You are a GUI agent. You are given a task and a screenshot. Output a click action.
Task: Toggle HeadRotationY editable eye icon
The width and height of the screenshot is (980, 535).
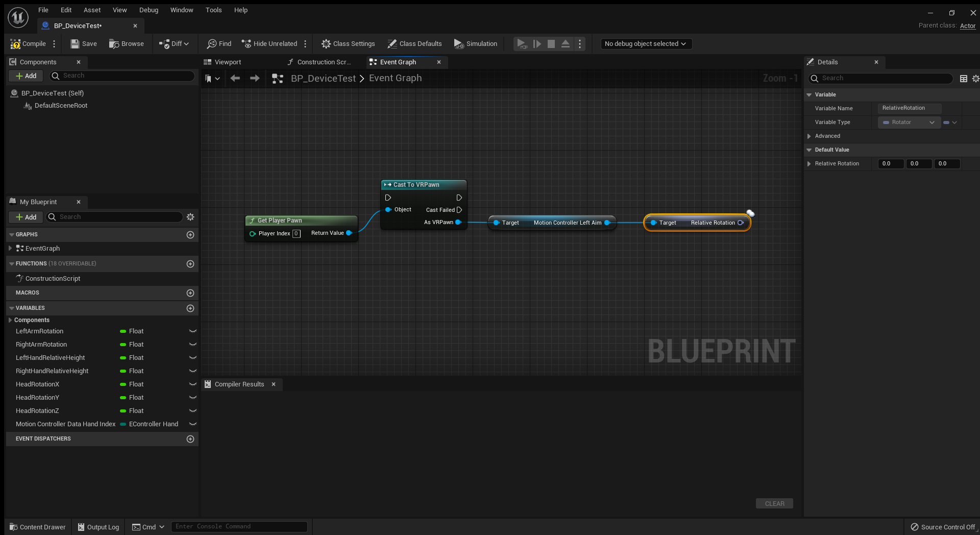[x=193, y=398]
